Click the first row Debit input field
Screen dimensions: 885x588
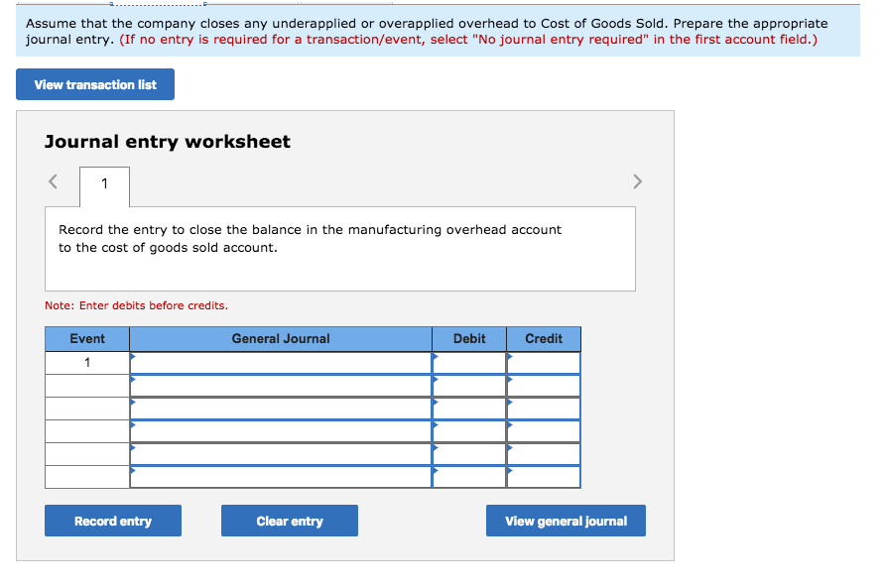click(468, 361)
